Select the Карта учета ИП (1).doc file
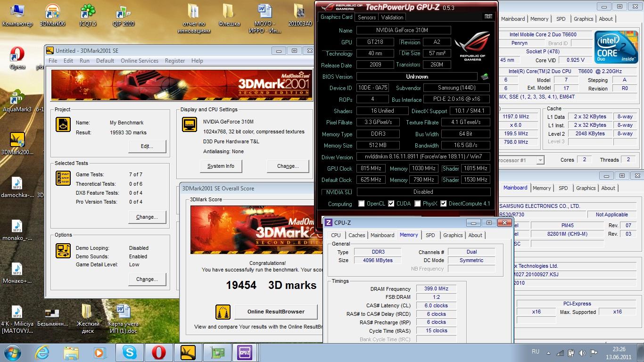 click(123, 318)
